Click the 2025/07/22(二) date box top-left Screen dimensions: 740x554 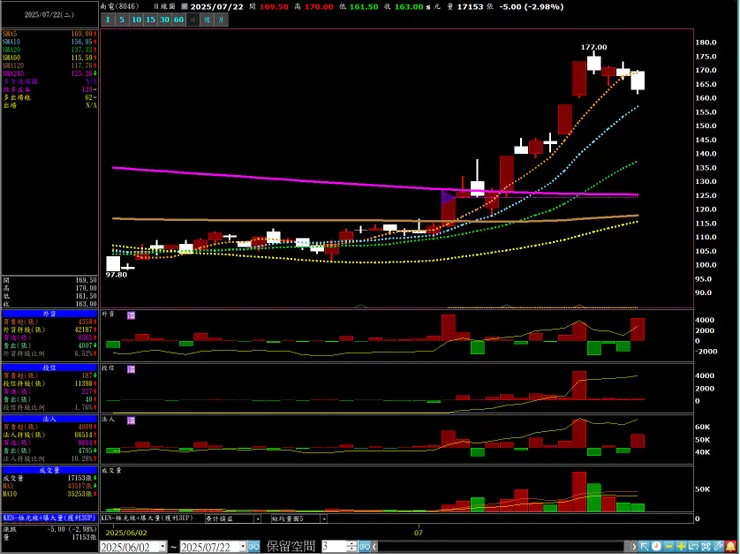click(50, 15)
